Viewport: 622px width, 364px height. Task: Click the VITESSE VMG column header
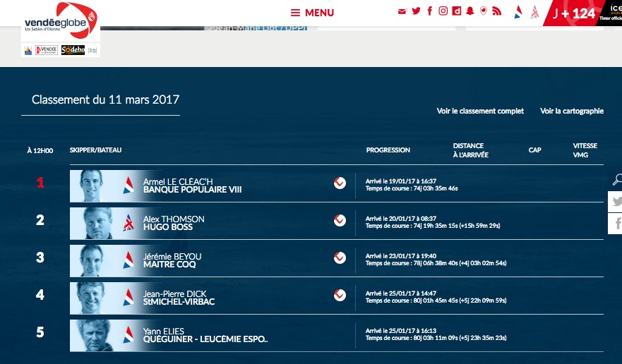585,150
